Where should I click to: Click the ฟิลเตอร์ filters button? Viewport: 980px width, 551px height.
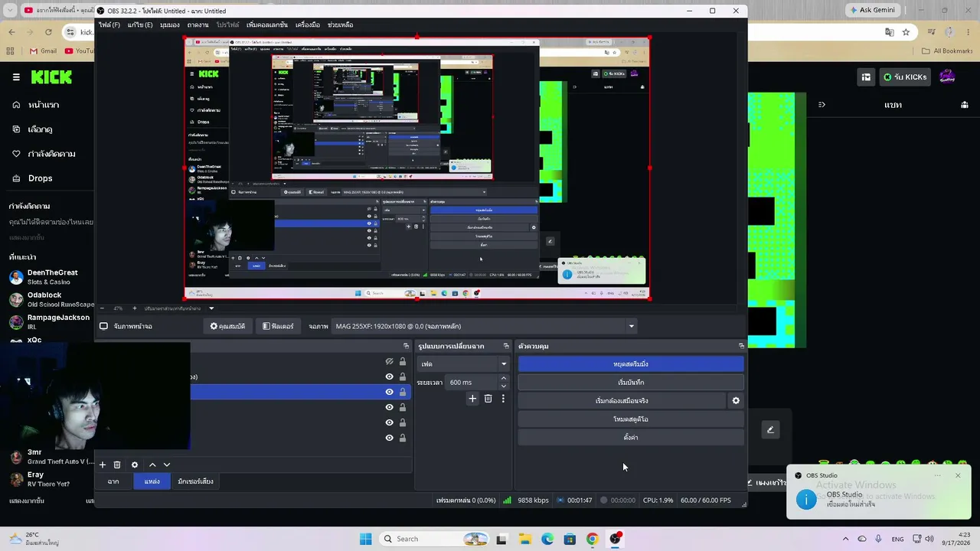[277, 326]
